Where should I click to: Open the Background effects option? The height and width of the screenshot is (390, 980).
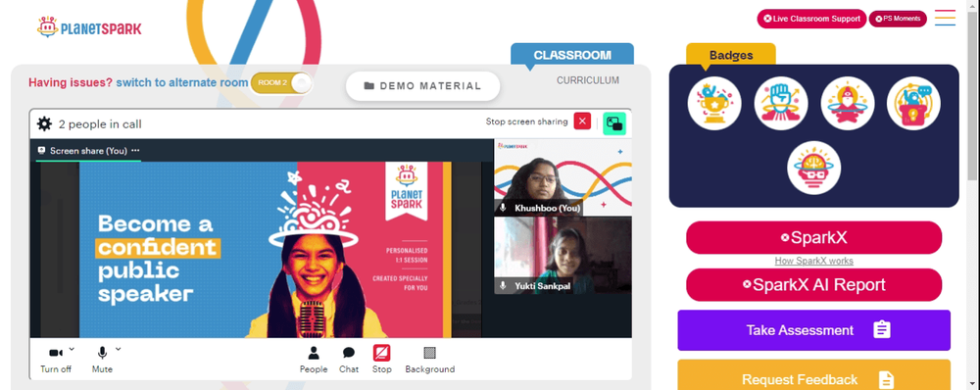tap(430, 360)
